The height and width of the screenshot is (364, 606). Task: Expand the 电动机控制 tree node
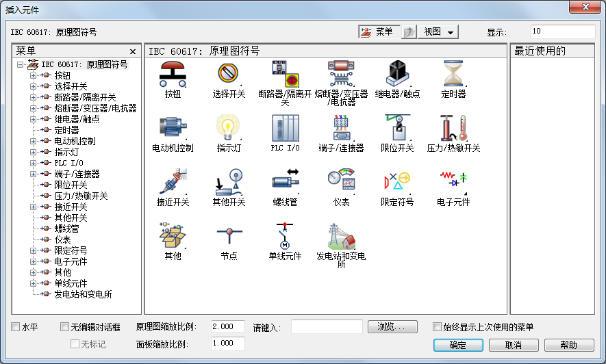coord(34,141)
